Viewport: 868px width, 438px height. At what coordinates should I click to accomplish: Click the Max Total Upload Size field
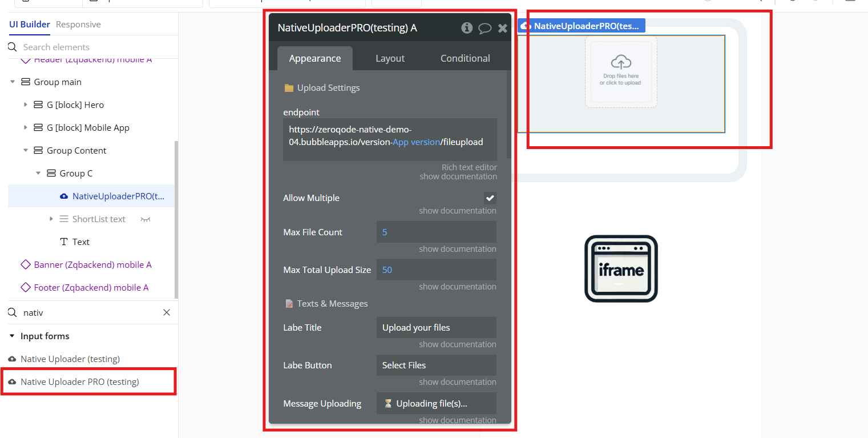(x=436, y=270)
